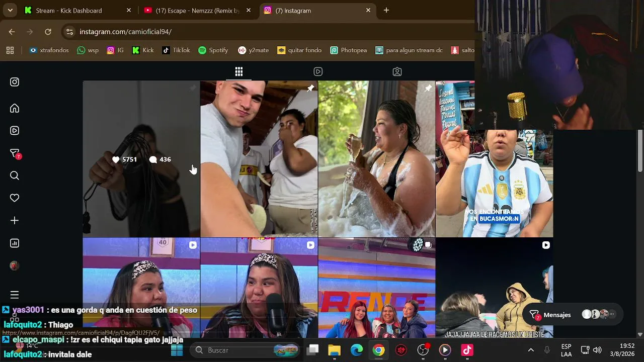The width and height of the screenshot is (644, 362).
Task: Open the 'JAJAJJAJAA LE HACEMOS UN CHISTE' reel
Action: point(495,288)
